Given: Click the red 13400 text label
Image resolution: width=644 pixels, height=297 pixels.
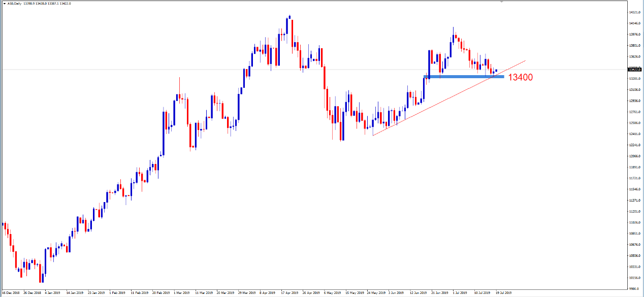Looking at the screenshot, I should pyautogui.click(x=520, y=77).
